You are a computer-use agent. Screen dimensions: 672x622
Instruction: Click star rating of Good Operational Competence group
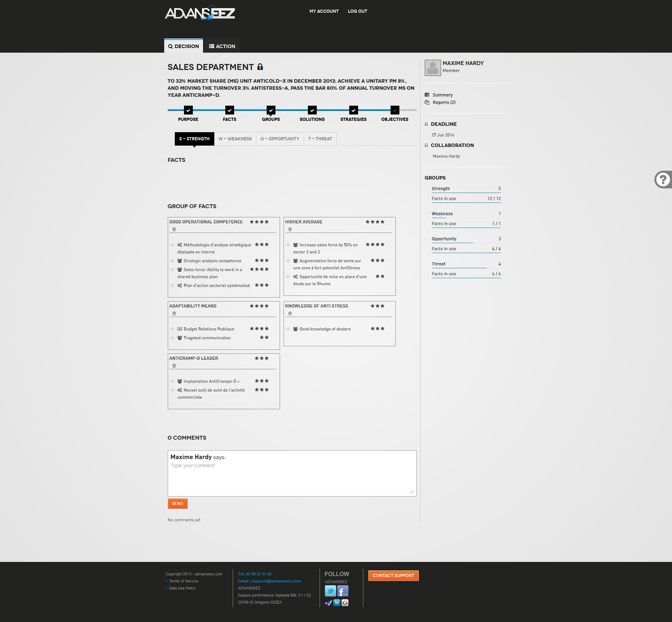pos(259,222)
